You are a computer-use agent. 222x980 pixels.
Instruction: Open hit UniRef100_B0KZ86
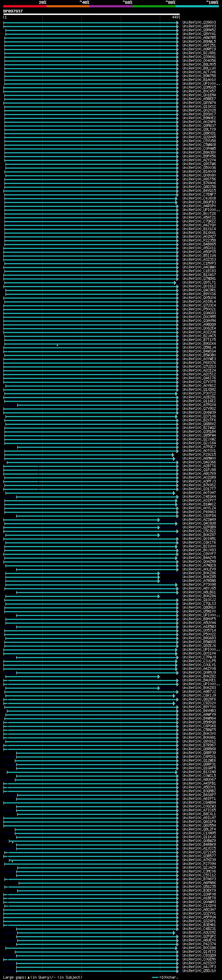pos(199,573)
